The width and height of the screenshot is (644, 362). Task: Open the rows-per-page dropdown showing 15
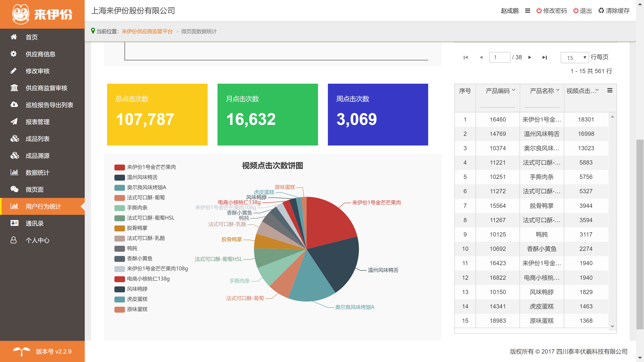(575, 58)
